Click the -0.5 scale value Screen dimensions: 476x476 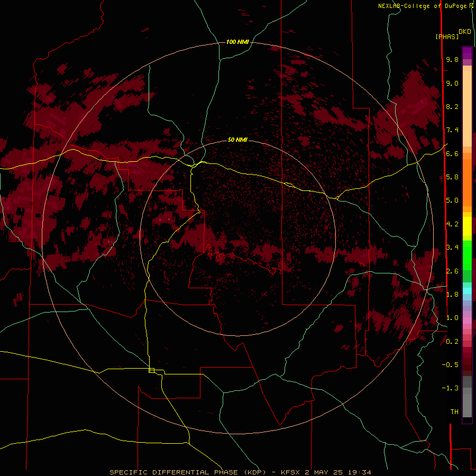(450, 365)
